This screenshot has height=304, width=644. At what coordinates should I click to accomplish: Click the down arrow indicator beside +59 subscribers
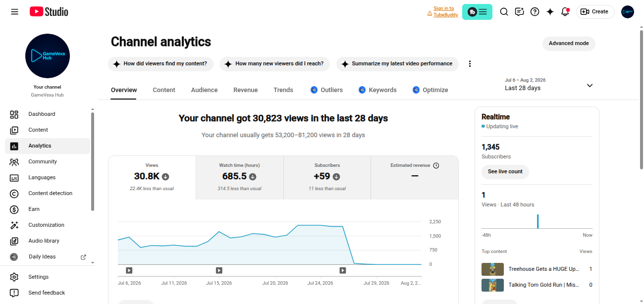pos(336,176)
